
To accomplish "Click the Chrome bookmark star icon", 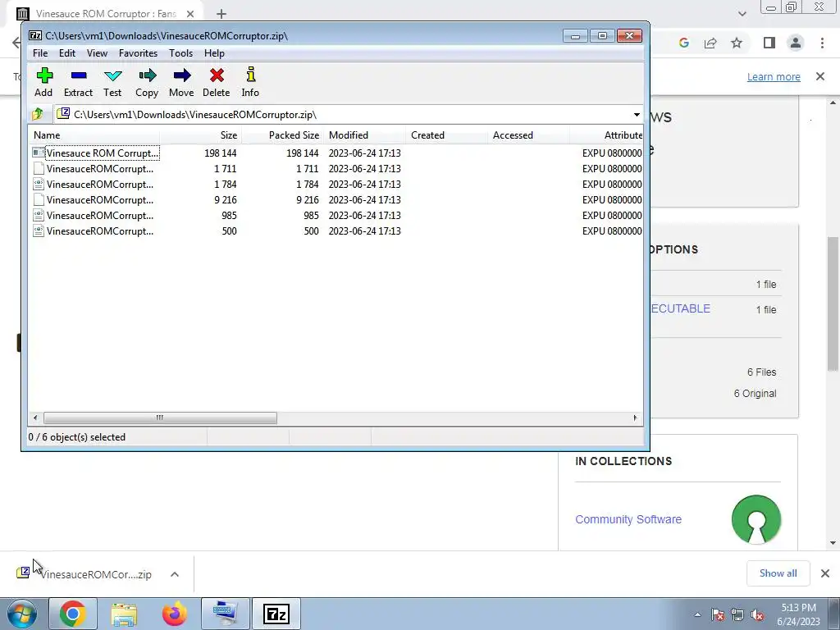I will point(737,43).
